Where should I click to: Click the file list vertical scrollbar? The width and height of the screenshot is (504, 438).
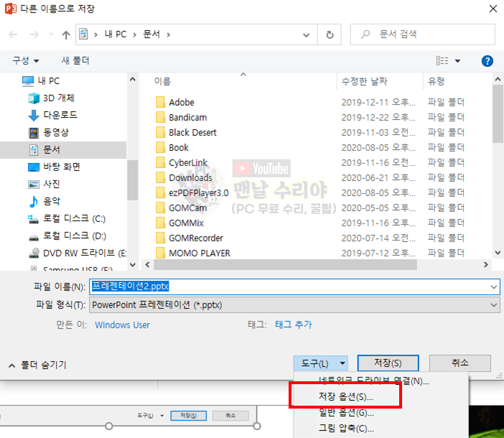coord(498,113)
